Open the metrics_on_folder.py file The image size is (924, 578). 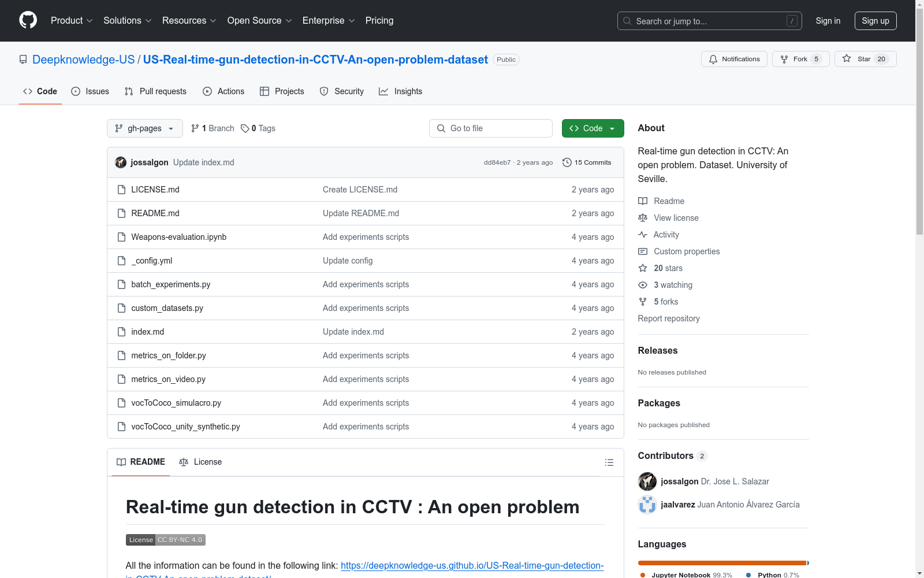click(x=169, y=355)
